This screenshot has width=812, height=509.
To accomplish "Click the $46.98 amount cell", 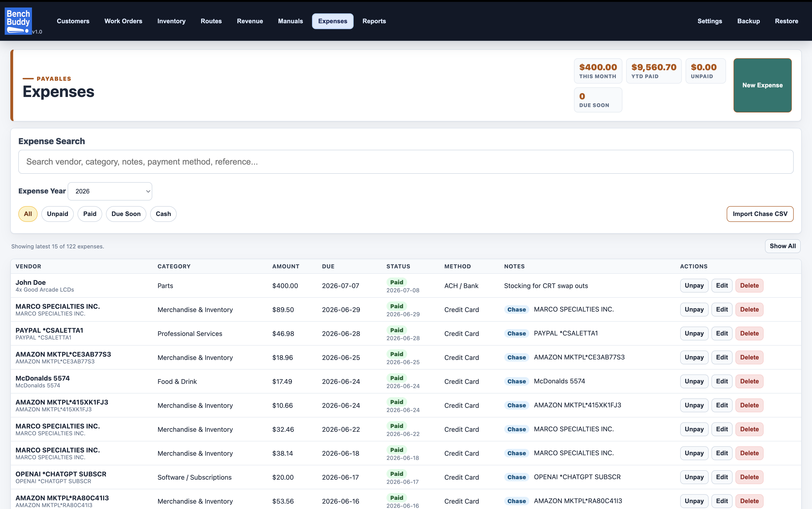I will 283,334.
